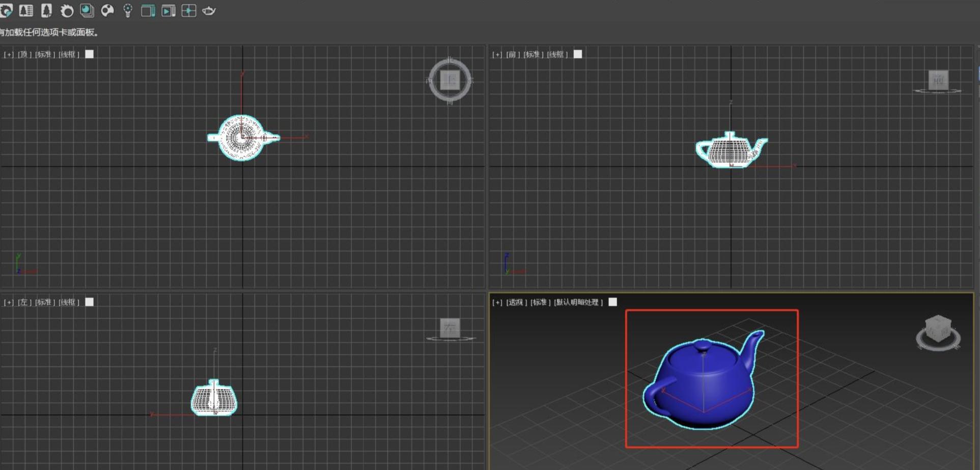The width and height of the screenshot is (980, 470).
Task: Click the four-pane viewport arrow icon
Action: click(188, 11)
